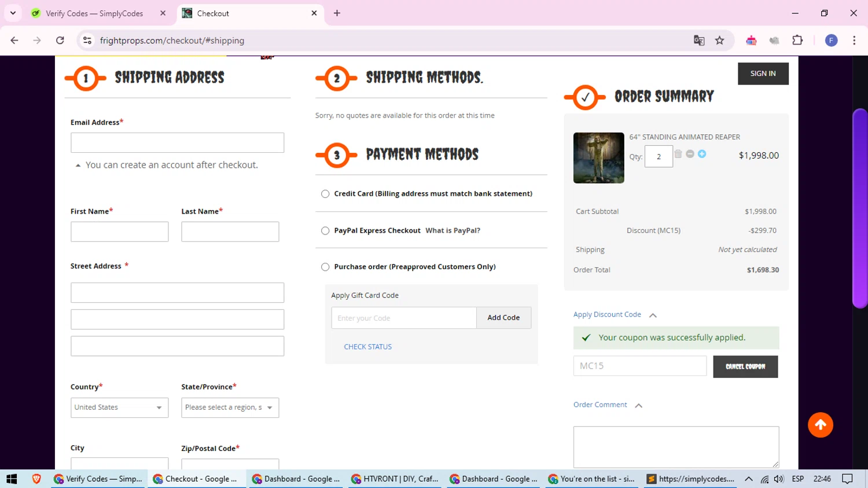Viewport: 868px width, 488px height.
Task: Click the taskbar volume icon
Action: 779,479
